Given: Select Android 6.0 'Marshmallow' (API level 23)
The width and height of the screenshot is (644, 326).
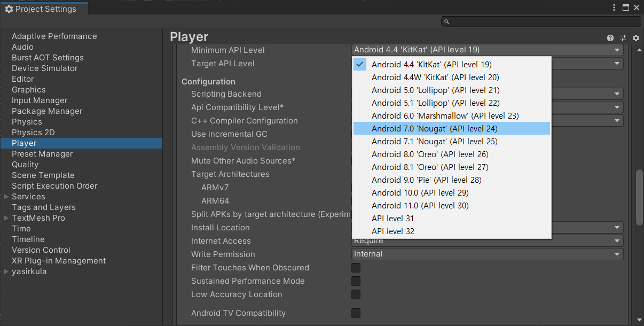Looking at the screenshot, I should tap(452, 115).
